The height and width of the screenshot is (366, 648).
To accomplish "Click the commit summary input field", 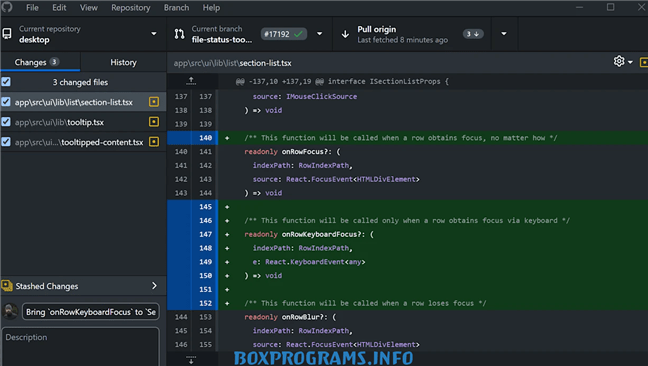I will pyautogui.click(x=91, y=312).
